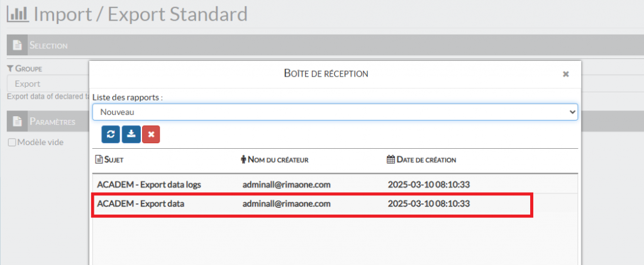Click the bar chart icon in page title

(x=17, y=14)
